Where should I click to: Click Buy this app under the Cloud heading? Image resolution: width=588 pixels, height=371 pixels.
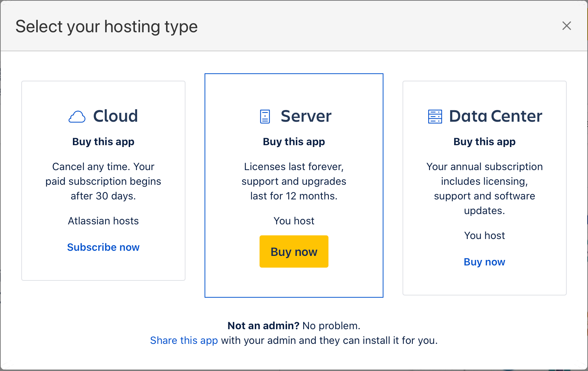pyautogui.click(x=103, y=142)
